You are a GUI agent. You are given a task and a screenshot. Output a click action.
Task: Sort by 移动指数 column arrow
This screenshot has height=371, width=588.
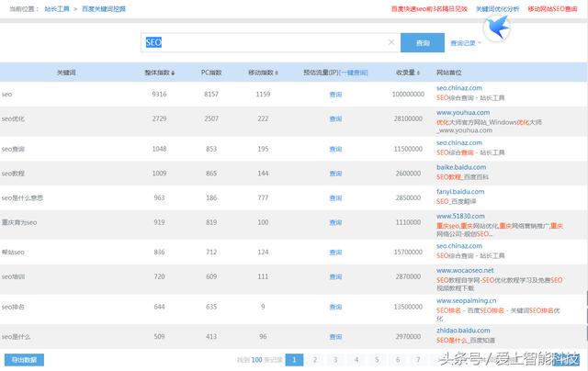277,73
